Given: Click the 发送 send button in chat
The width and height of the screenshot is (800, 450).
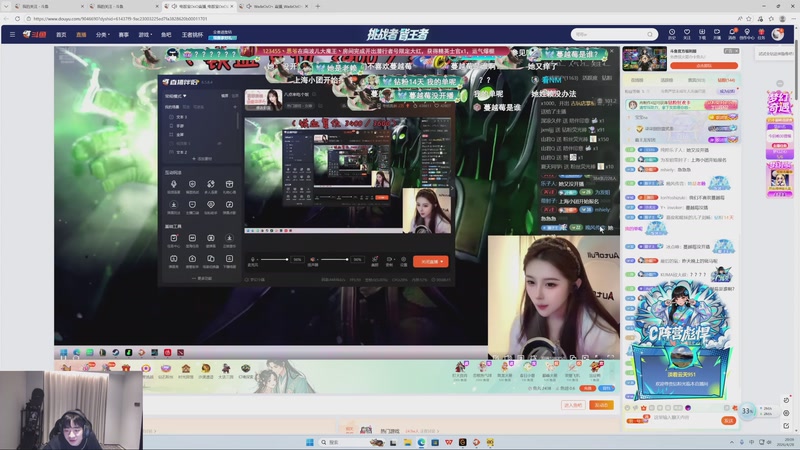Looking at the screenshot, I should (728, 420).
